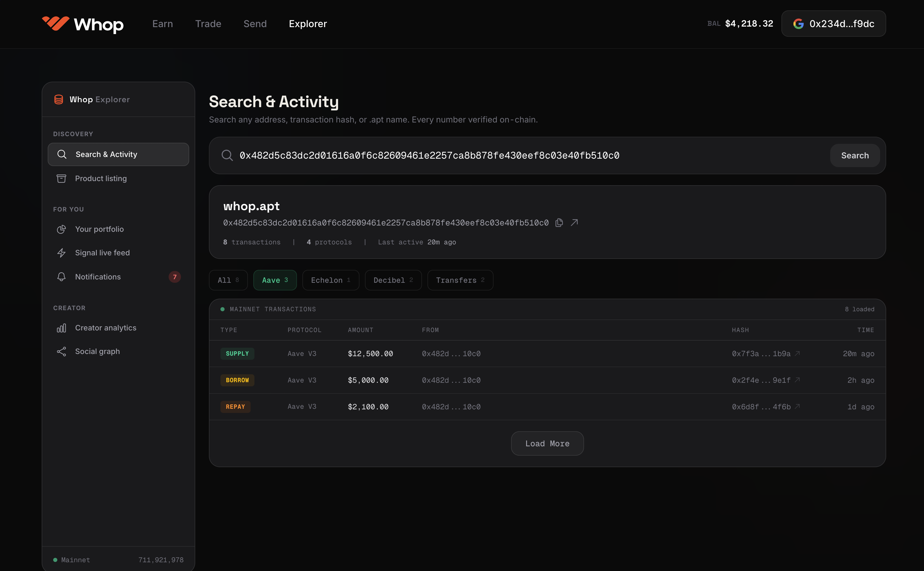924x571 pixels.
Task: Open Your portfolio in sidebar
Action: tap(118, 229)
